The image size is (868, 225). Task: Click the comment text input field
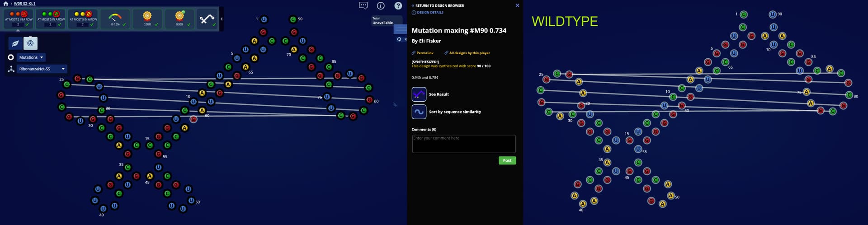(463, 144)
